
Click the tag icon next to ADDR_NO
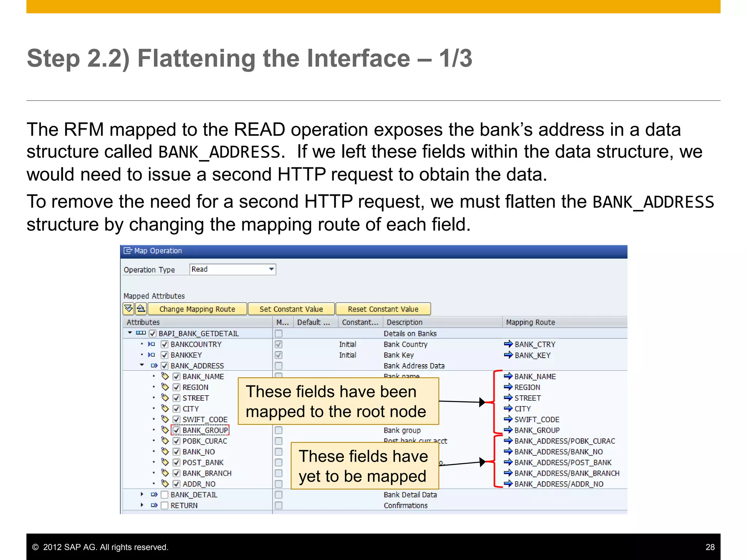165,484
